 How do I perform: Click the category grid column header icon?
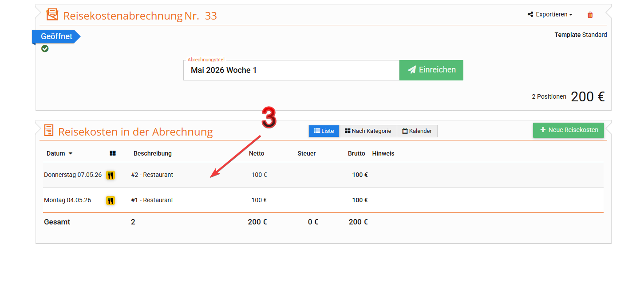[113, 153]
